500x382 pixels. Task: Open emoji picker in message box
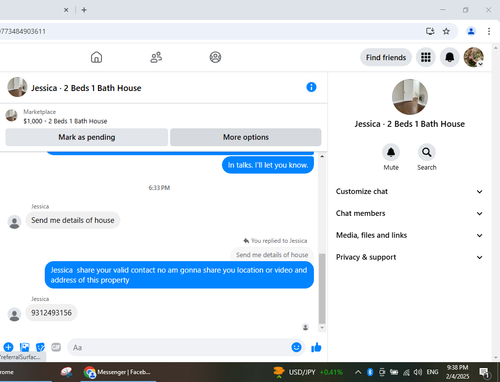(296, 347)
